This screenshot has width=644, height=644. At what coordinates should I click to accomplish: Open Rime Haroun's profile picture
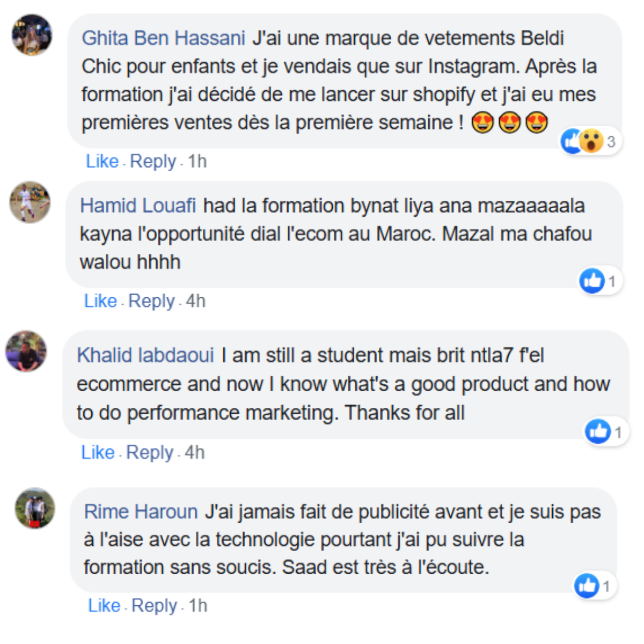(35, 508)
